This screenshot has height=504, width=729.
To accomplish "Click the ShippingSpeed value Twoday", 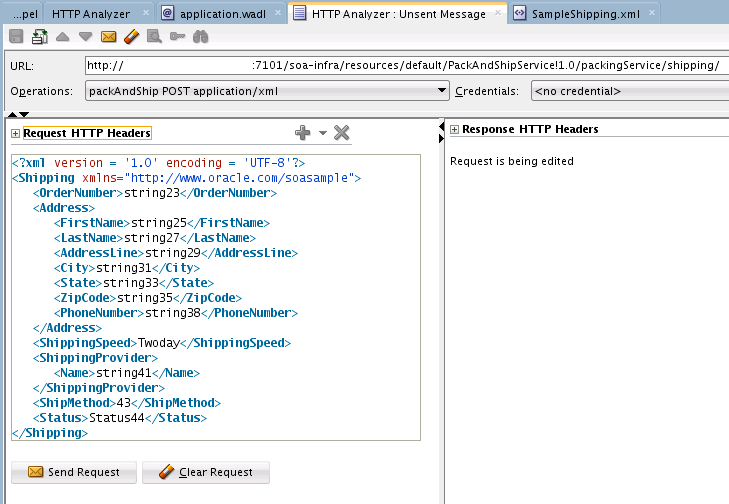I will pos(159,343).
